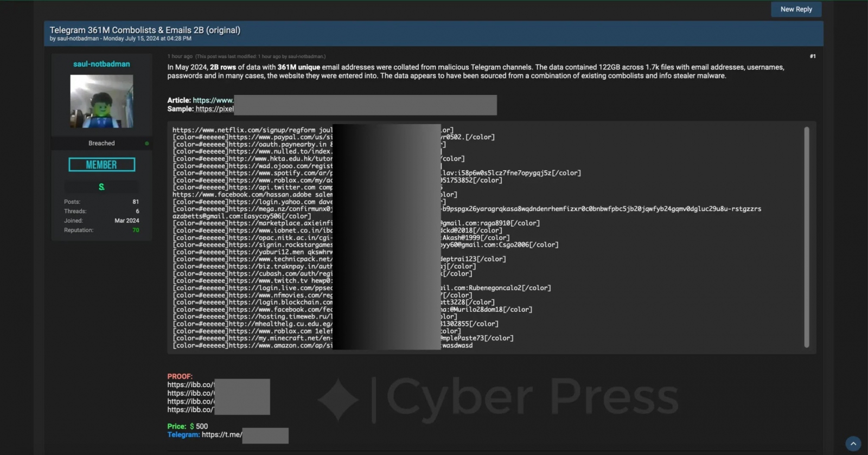This screenshot has width=868, height=455.
Task: Click the green online status dot beside Breached
Action: [146, 143]
